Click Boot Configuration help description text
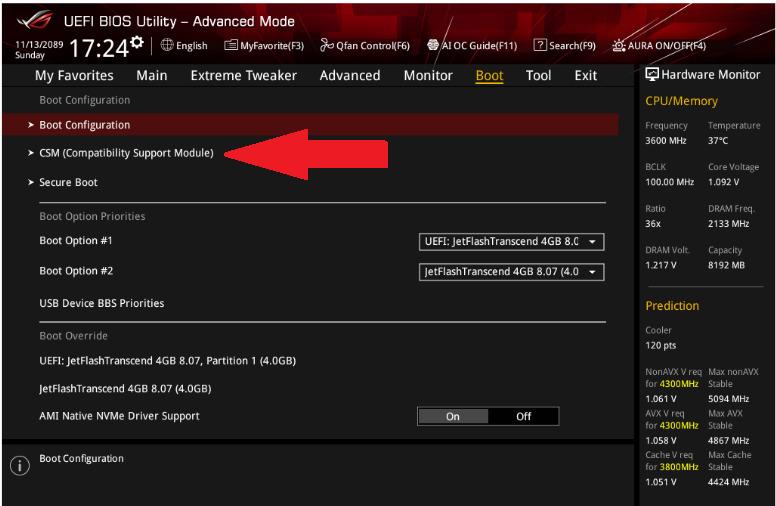This screenshot has height=506, width=776. pyautogui.click(x=81, y=459)
